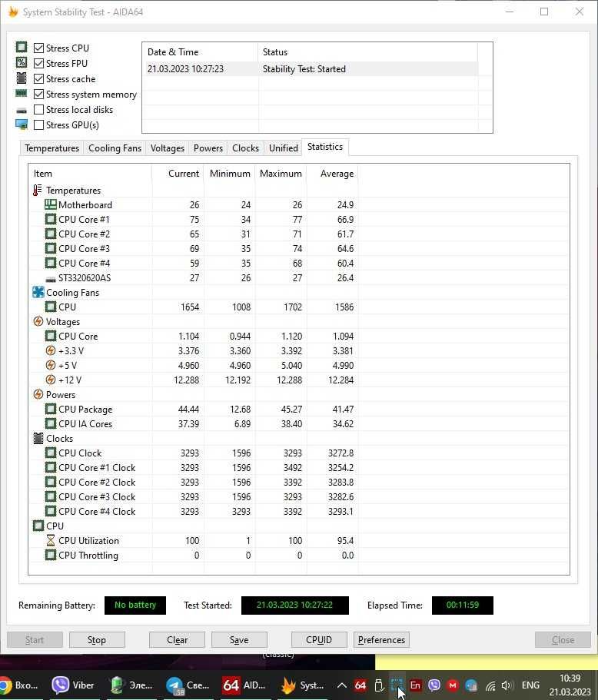Click the cache chip icon beside Stress cache
The height and width of the screenshot is (700, 598).
22,78
